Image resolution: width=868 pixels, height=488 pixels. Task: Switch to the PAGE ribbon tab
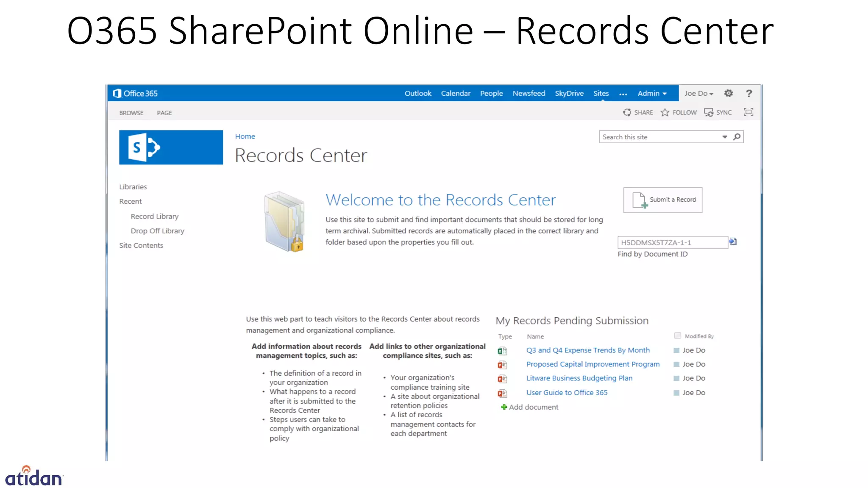pyautogui.click(x=164, y=113)
